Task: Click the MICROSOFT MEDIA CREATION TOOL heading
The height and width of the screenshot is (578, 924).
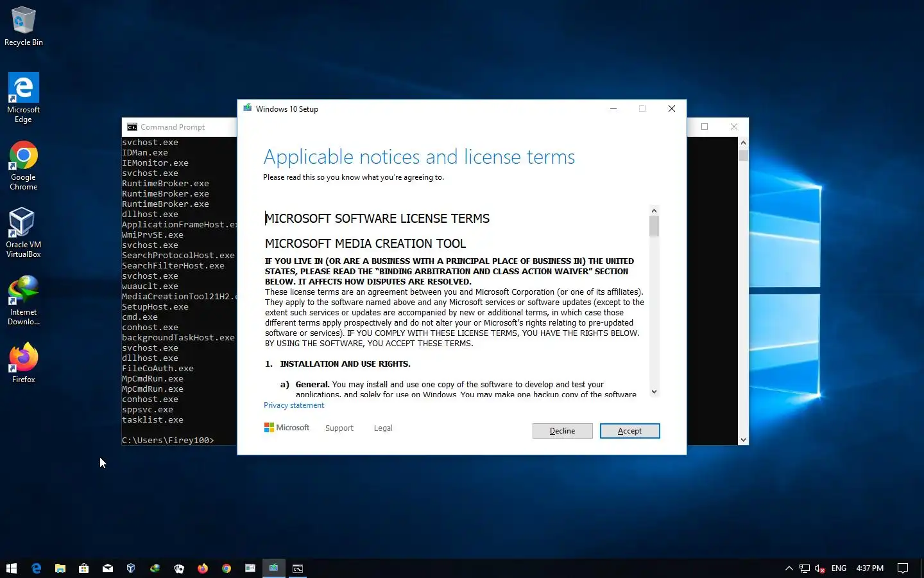Action: (x=366, y=243)
